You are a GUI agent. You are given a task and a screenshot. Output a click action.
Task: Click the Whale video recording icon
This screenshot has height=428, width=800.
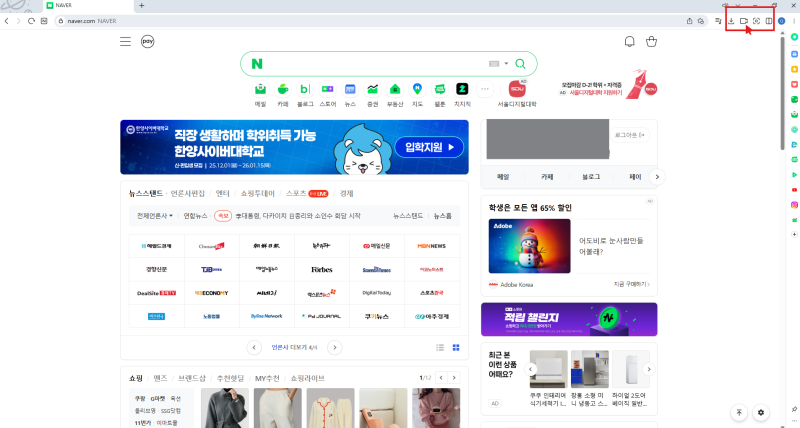point(744,21)
